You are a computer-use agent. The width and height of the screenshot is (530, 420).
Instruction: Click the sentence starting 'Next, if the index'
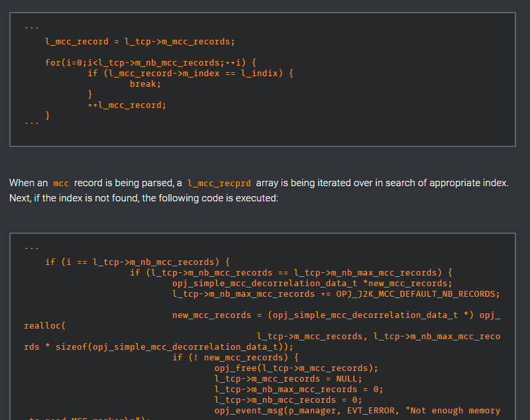144,198
